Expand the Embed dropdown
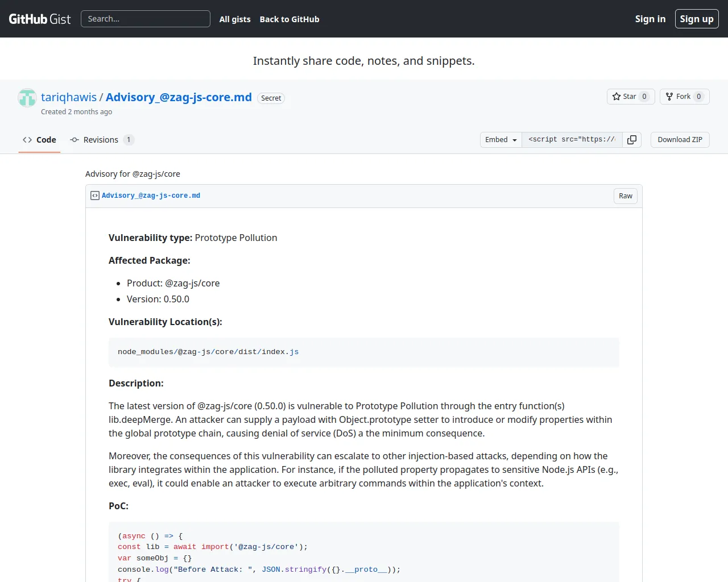The image size is (728, 582). click(501, 140)
